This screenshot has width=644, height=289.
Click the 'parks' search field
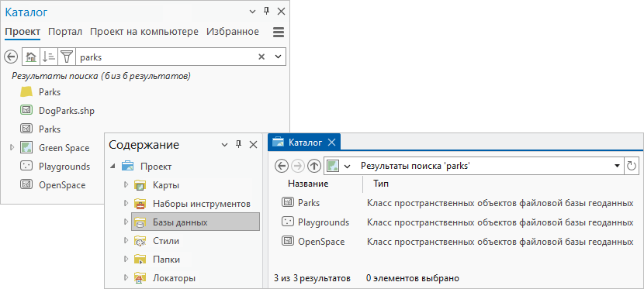click(x=166, y=57)
